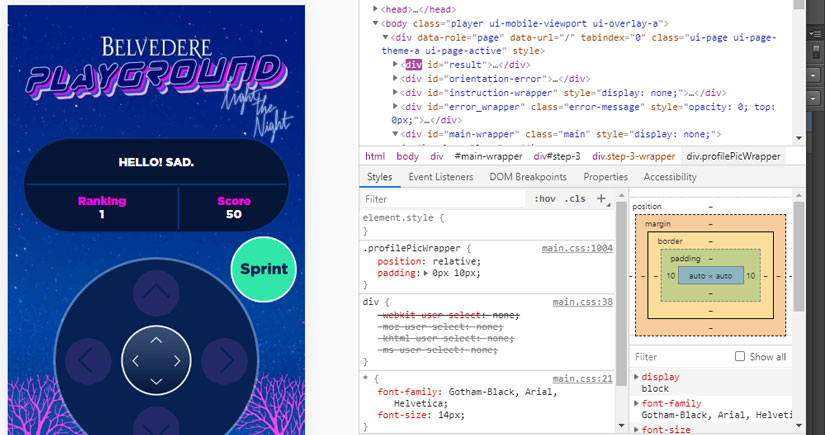Click the .profilePicWrapper selector text
The height and width of the screenshot is (435, 825).
[x=411, y=248]
